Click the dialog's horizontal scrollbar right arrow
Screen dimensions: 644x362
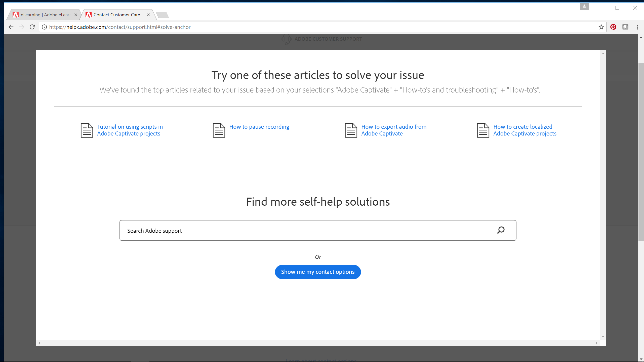(x=597, y=343)
